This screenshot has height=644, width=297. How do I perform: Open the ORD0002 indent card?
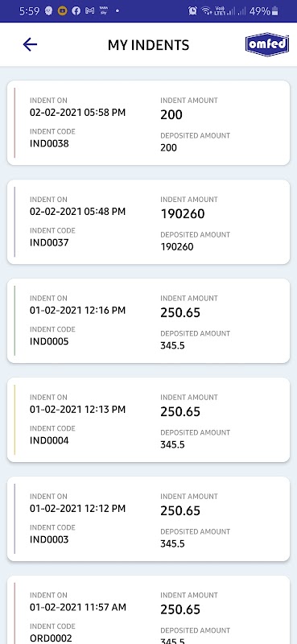[x=148, y=609]
